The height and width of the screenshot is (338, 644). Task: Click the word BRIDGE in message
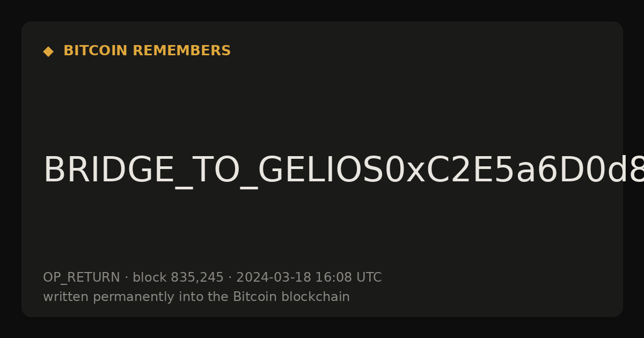pos(109,171)
